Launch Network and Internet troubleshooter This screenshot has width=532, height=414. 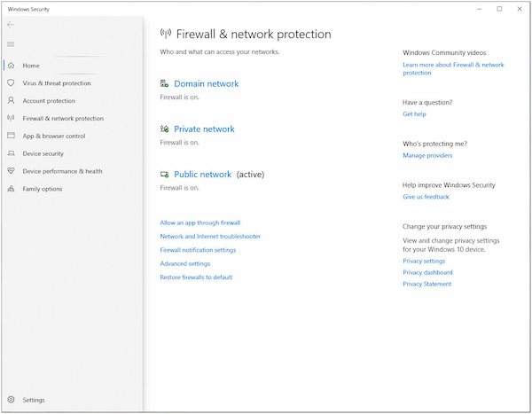[210, 236]
